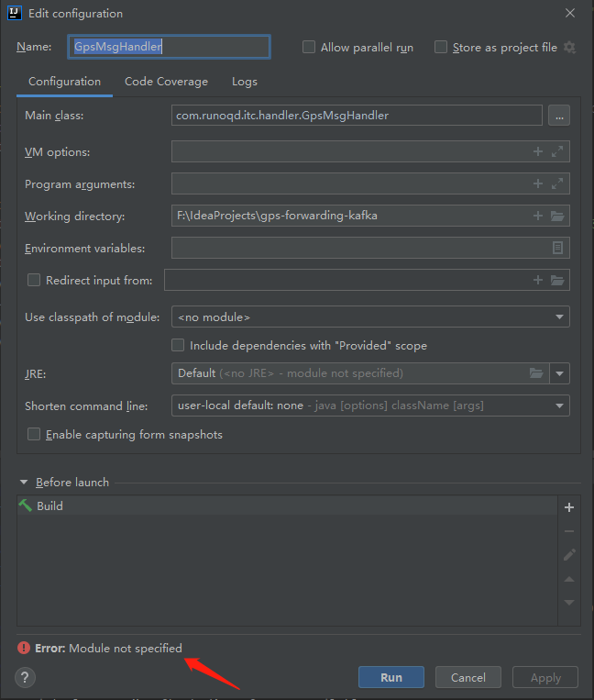Click folder icon for Redirect input from

coord(557,280)
